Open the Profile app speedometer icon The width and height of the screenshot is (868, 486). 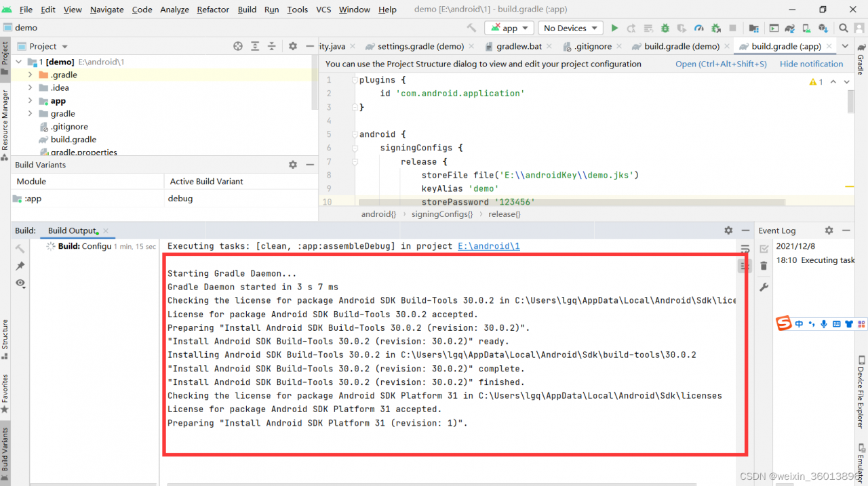point(699,28)
